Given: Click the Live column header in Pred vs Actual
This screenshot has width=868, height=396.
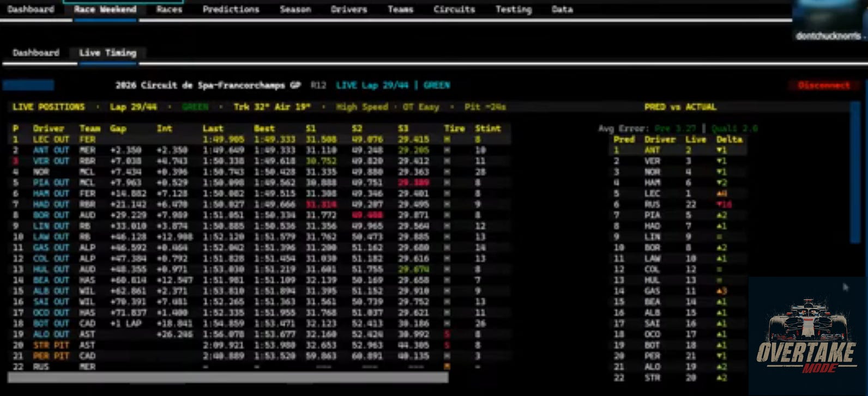Looking at the screenshot, I should point(696,139).
